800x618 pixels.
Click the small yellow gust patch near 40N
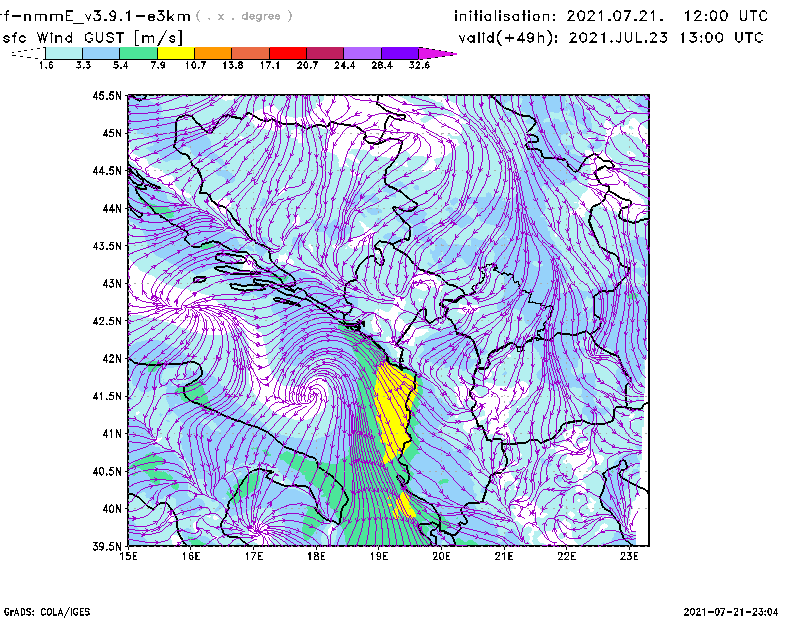click(406, 506)
